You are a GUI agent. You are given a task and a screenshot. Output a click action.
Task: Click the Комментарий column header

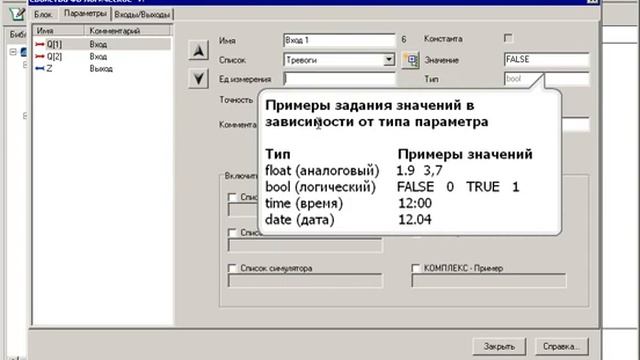127,31
